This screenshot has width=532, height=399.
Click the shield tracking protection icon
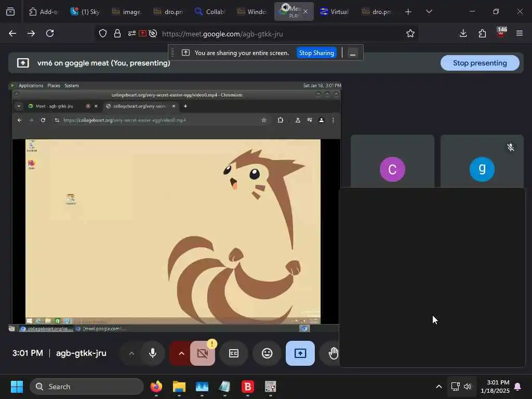pyautogui.click(x=103, y=33)
